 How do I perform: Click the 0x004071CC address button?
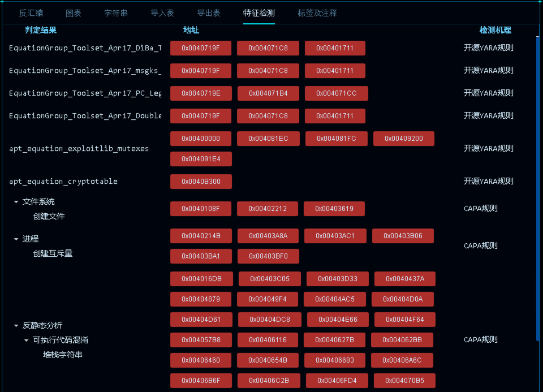[337, 93]
